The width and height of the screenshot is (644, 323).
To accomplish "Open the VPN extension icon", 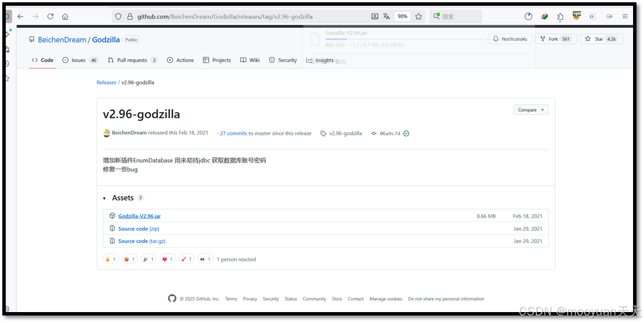I will click(577, 16).
